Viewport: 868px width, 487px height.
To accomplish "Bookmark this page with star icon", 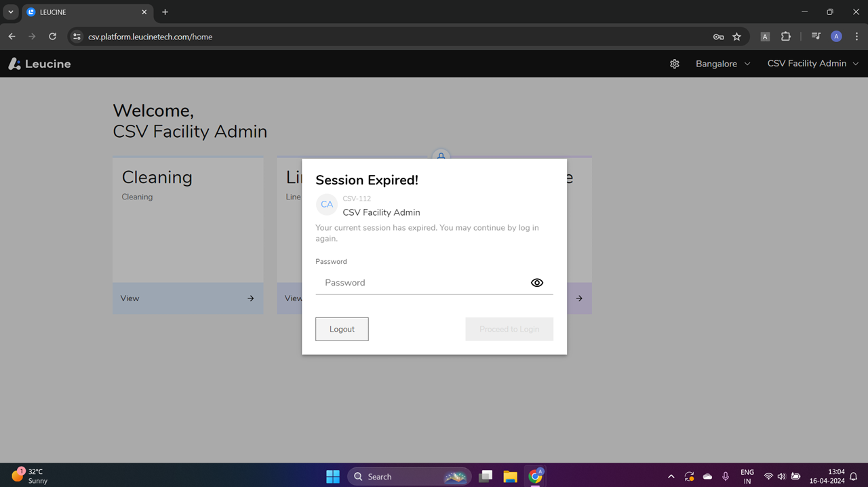I will tap(736, 37).
